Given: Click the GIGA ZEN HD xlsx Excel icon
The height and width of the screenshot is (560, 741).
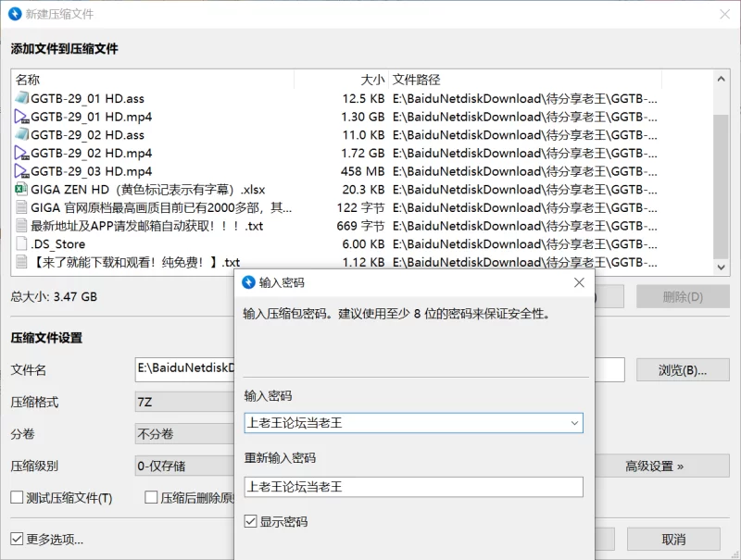Looking at the screenshot, I should point(22,190).
